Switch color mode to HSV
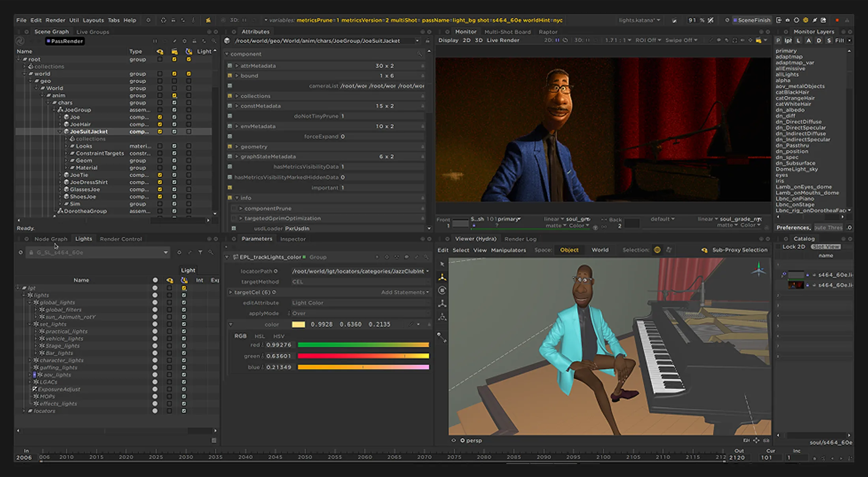Viewport: 868px width, 477px height. 279,336
